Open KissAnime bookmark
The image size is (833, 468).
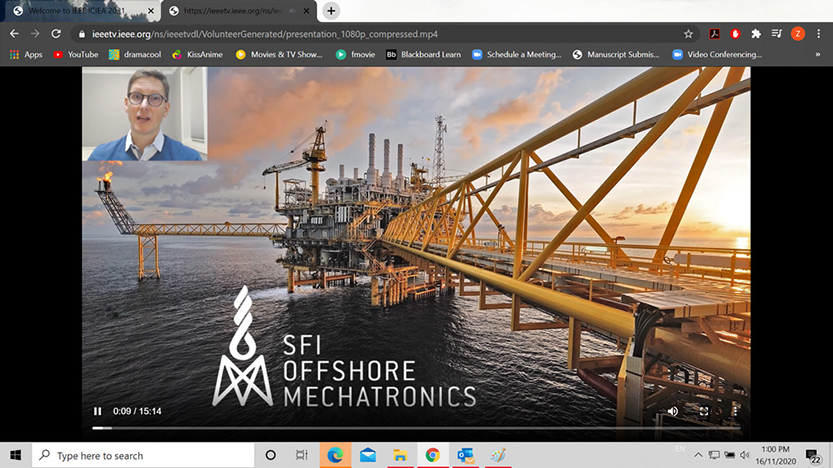(197, 54)
